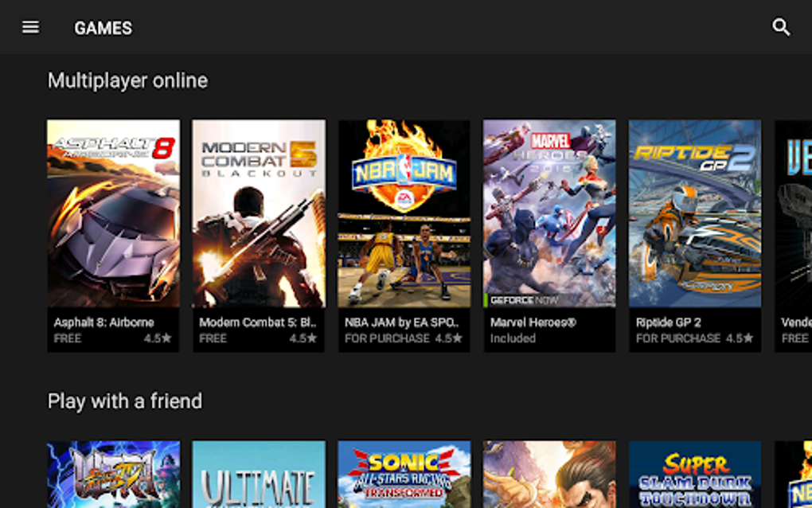Select the Riptide GP 2 cover art
The image size is (812, 508).
[x=695, y=213]
